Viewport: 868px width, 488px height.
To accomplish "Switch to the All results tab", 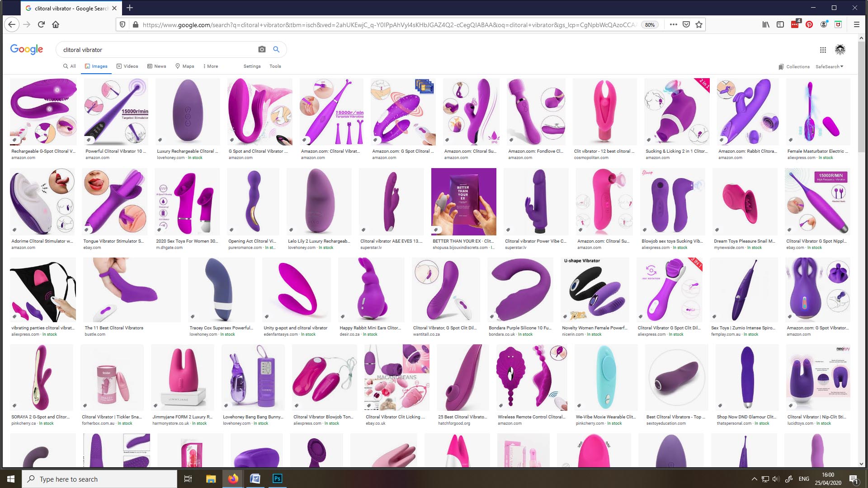I will click(x=69, y=66).
